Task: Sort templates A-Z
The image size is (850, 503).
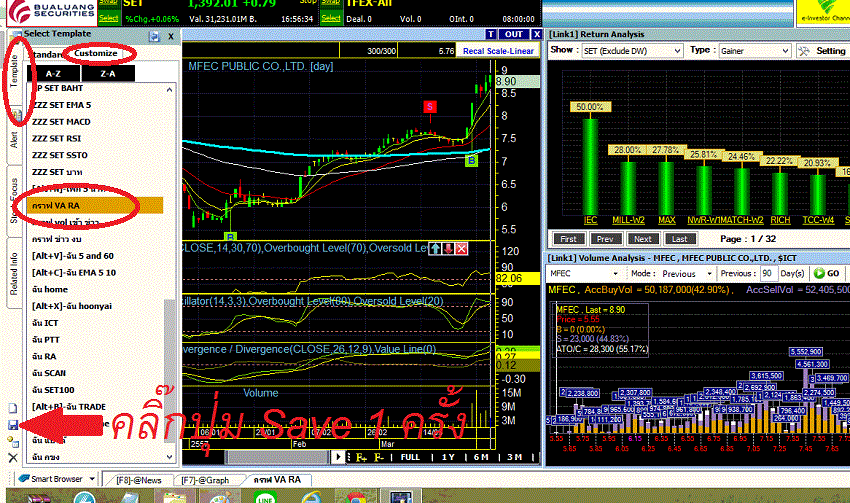Action: [x=53, y=74]
